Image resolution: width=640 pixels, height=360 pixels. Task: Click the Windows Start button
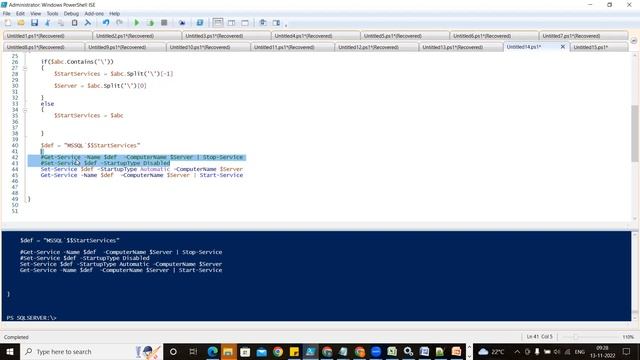[10, 351]
